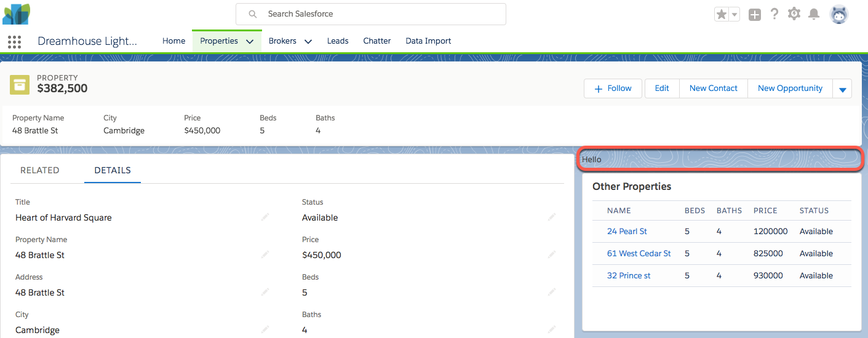Edit Property Name with details pencil icon
The height and width of the screenshot is (338, 868).
click(x=265, y=254)
